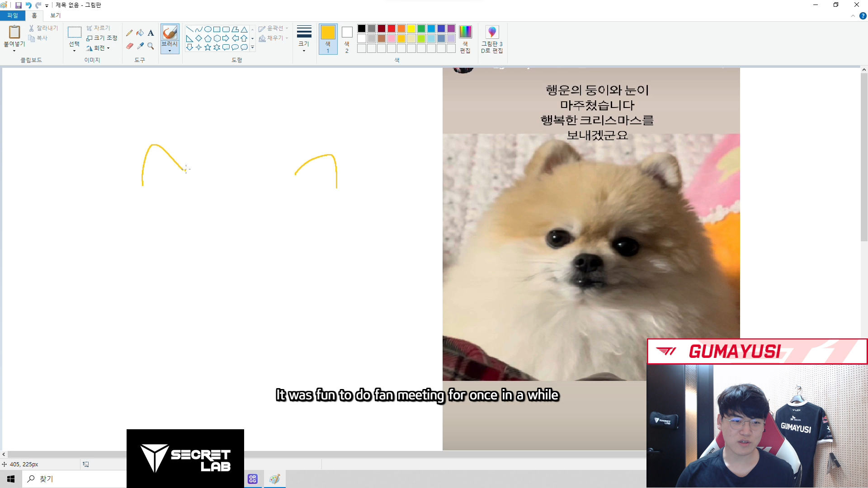868x488 pixels.
Task: Switch to the View (보기) tab
Action: (55, 15)
